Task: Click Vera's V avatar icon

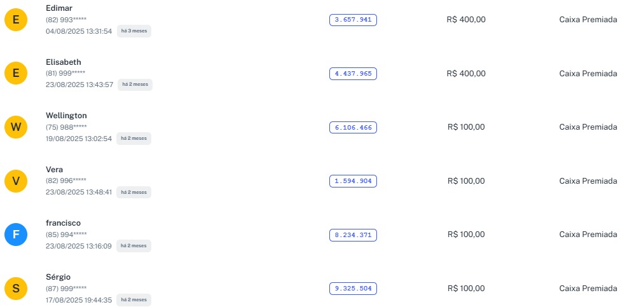Action: coord(16,182)
